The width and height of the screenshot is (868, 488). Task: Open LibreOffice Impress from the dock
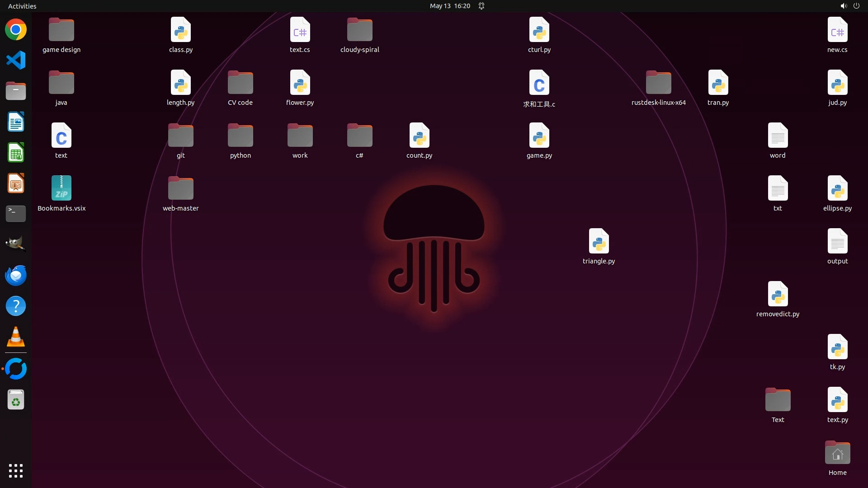tap(16, 183)
